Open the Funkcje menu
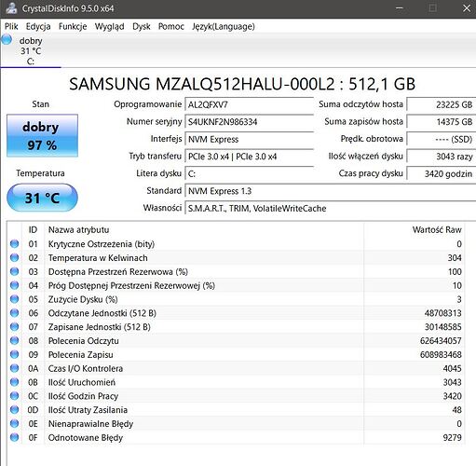 click(73, 26)
